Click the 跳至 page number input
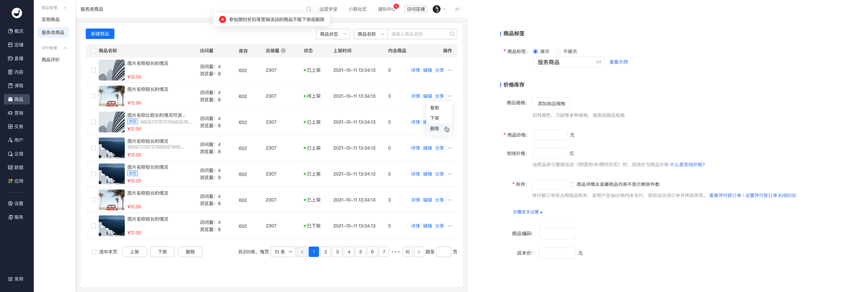The height and width of the screenshot is (292, 868). coord(444,252)
